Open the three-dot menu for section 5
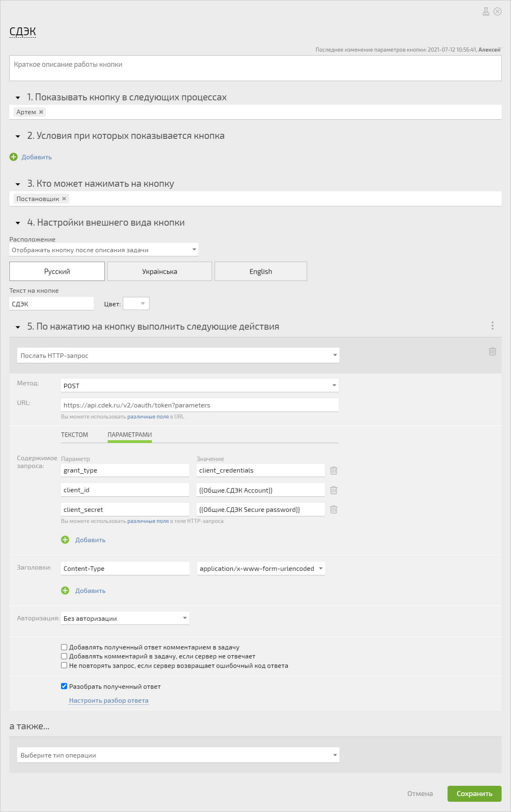Viewport: 511px width, 812px height. click(493, 326)
